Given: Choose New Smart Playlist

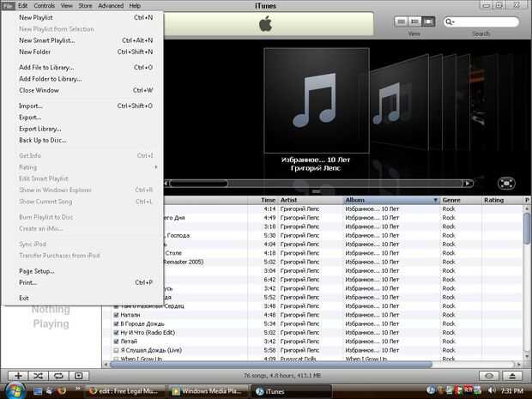Looking at the screenshot, I should click(x=83, y=40).
